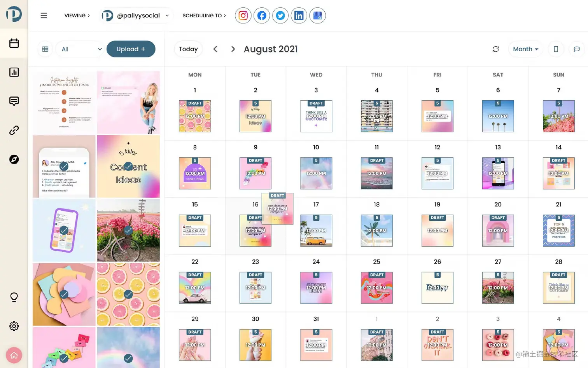Click day number 31 in calendar

pyautogui.click(x=316, y=319)
